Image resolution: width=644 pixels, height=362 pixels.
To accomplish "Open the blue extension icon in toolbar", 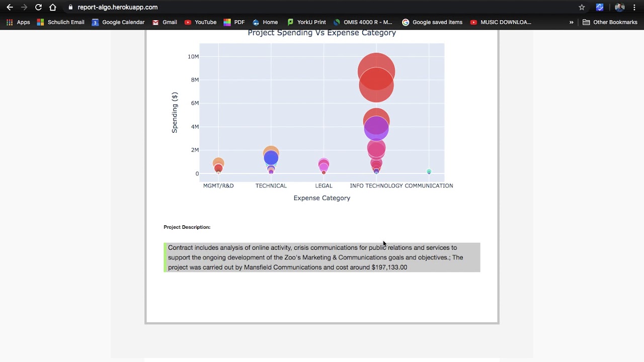I will tap(600, 7).
